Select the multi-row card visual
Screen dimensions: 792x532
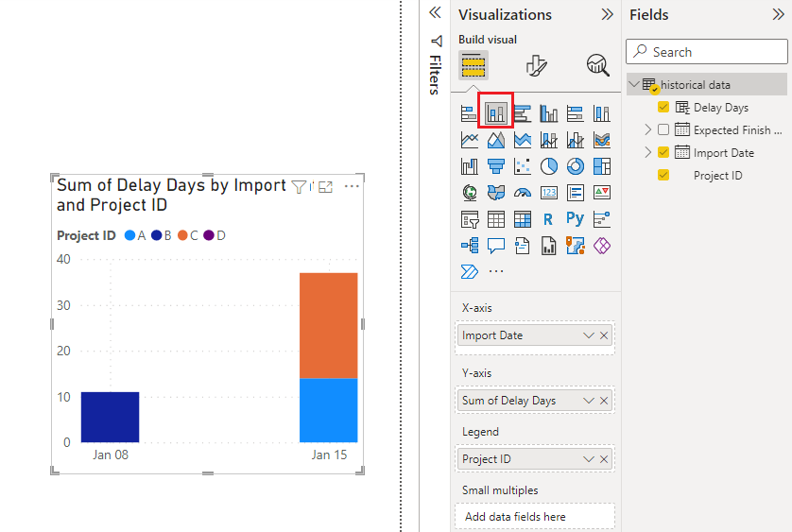pos(575,193)
